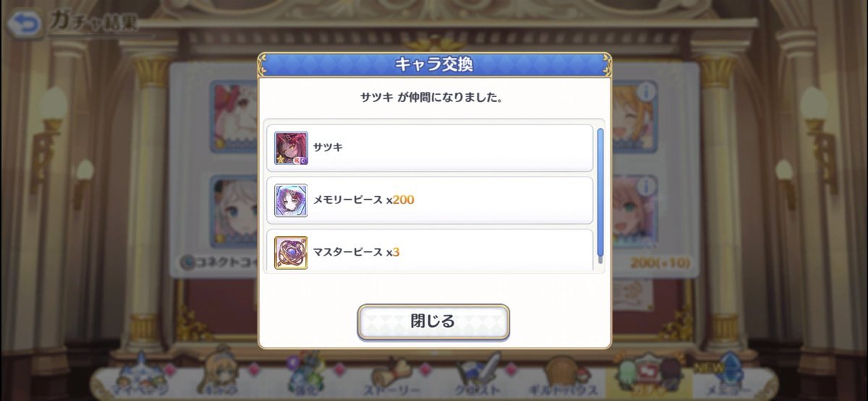Select the lower-left gacha result character card
The image size is (868, 401).
point(235,211)
